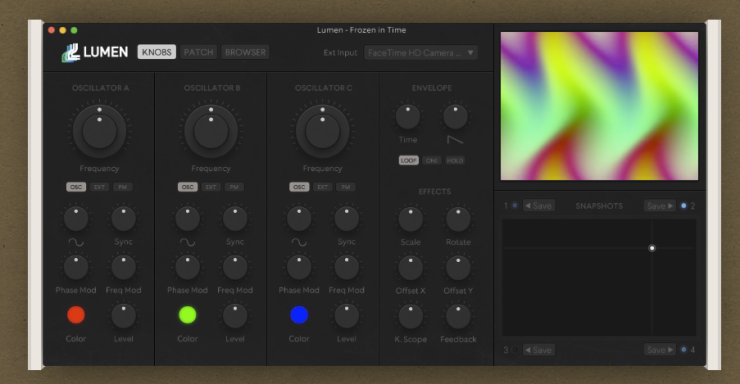The image size is (740, 384).
Task: Click snapshot 1 indicator dot
Action: pos(515,206)
